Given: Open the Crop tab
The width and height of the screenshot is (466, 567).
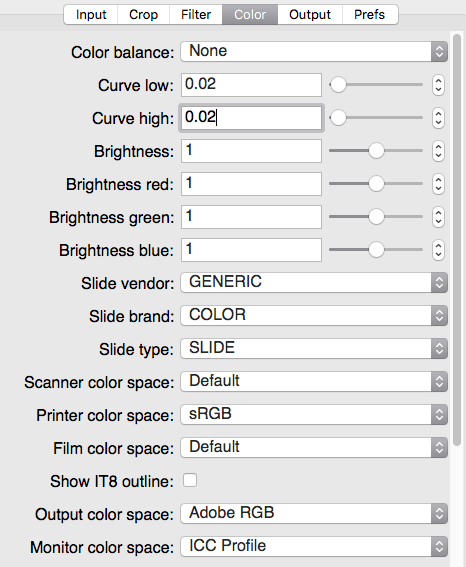Looking at the screenshot, I should click(144, 14).
